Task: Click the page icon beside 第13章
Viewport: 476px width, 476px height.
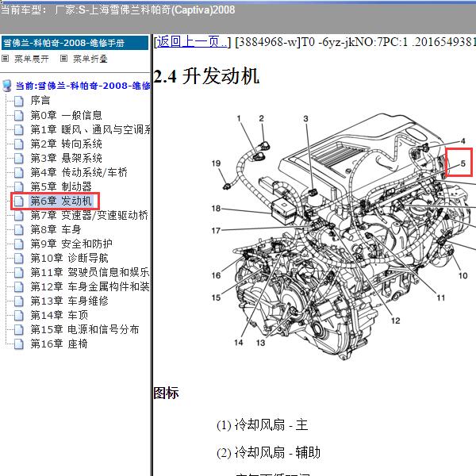Action: pos(19,301)
